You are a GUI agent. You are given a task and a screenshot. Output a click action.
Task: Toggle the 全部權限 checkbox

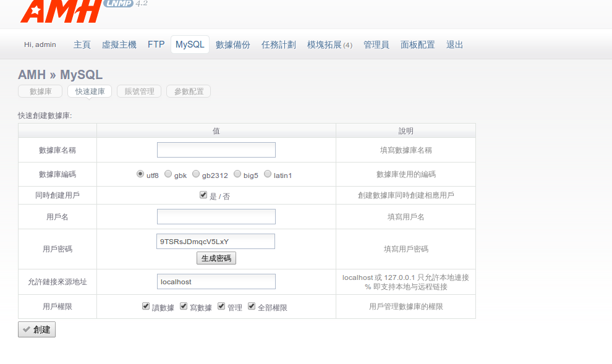252,306
